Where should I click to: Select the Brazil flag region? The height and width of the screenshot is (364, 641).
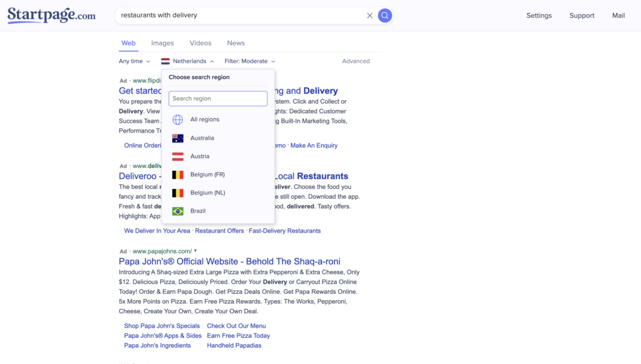[x=178, y=211]
